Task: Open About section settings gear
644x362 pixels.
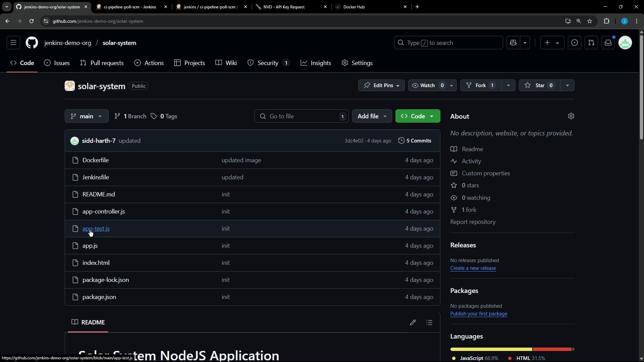Action: coord(571,116)
